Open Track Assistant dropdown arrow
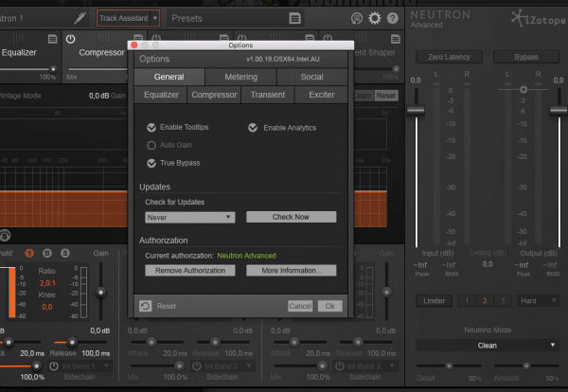568x392 pixels. pyautogui.click(x=155, y=18)
